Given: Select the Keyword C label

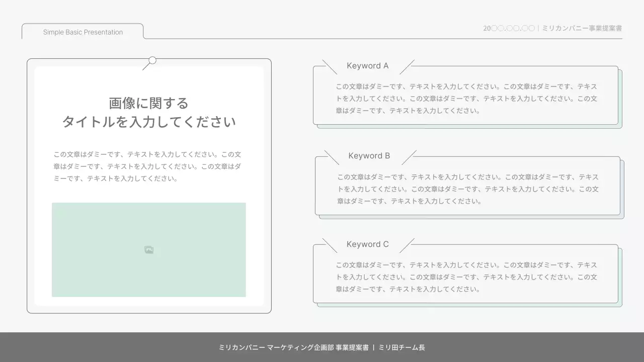Looking at the screenshot, I should (x=368, y=244).
